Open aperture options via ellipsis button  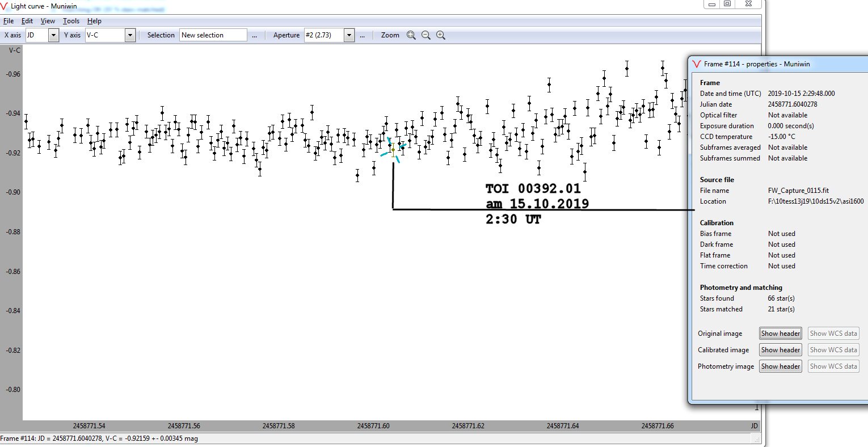pos(362,35)
